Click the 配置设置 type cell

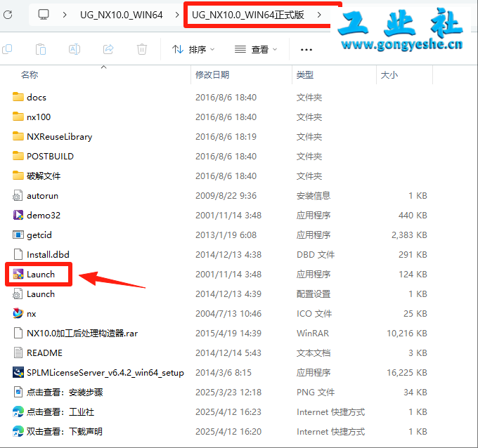(x=314, y=294)
